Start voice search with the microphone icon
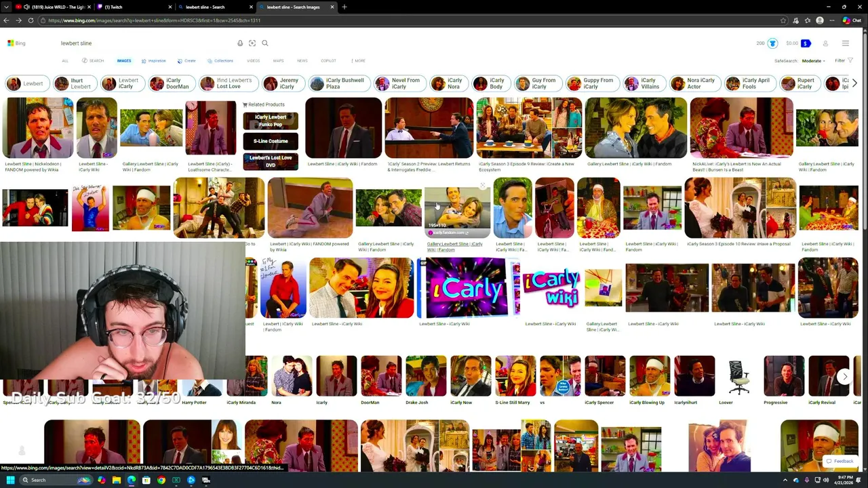 [x=239, y=43]
